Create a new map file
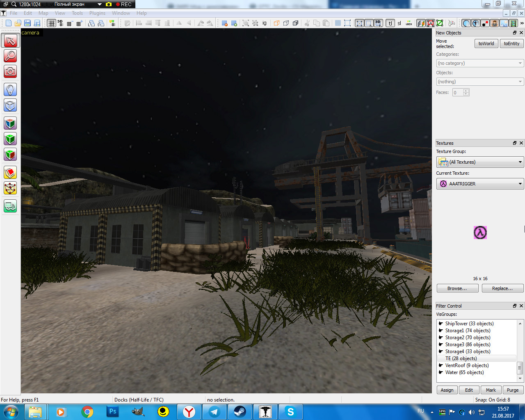The width and height of the screenshot is (525, 420). (x=8, y=23)
